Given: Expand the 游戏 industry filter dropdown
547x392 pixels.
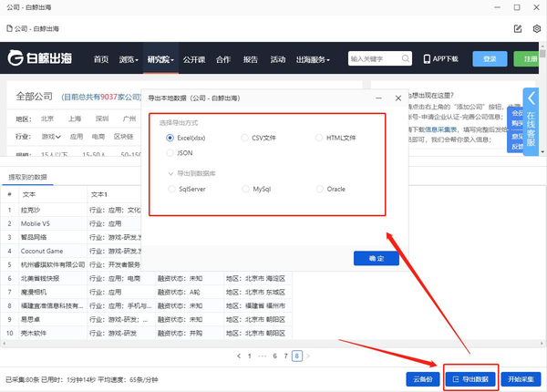Looking at the screenshot, I should pyautogui.click(x=51, y=137).
